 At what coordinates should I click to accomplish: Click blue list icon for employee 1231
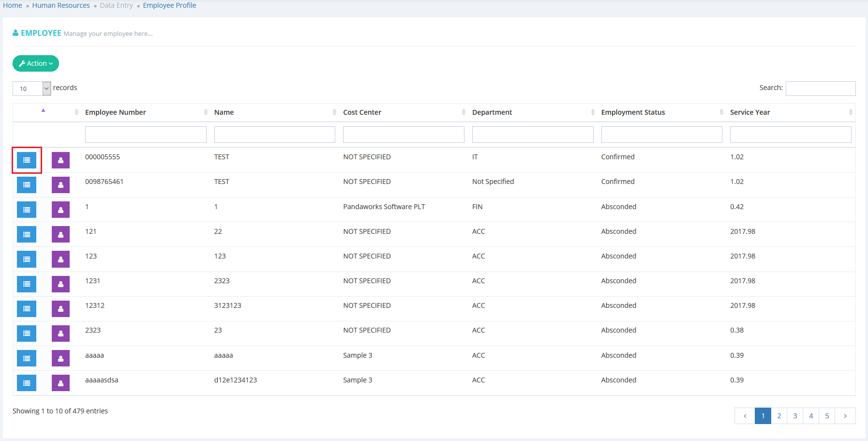[x=27, y=284]
